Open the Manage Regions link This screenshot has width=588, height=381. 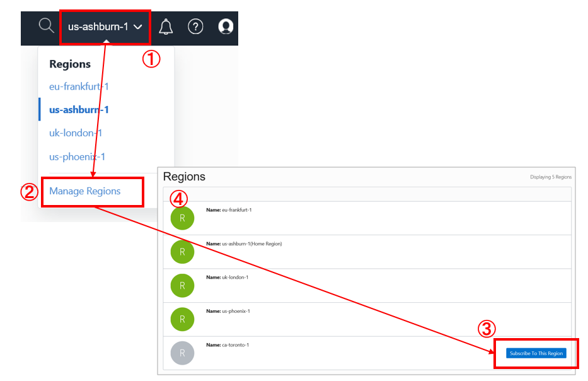pyautogui.click(x=85, y=191)
